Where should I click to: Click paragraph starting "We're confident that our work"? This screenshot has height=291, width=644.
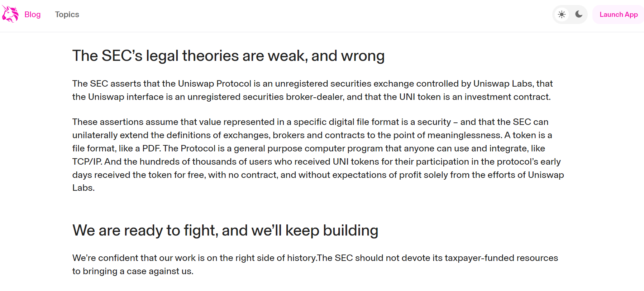(315, 265)
